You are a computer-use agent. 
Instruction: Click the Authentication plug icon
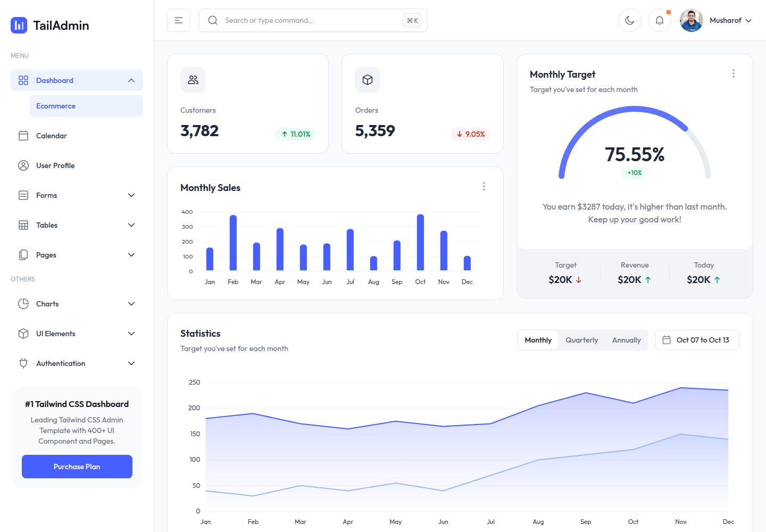click(23, 363)
